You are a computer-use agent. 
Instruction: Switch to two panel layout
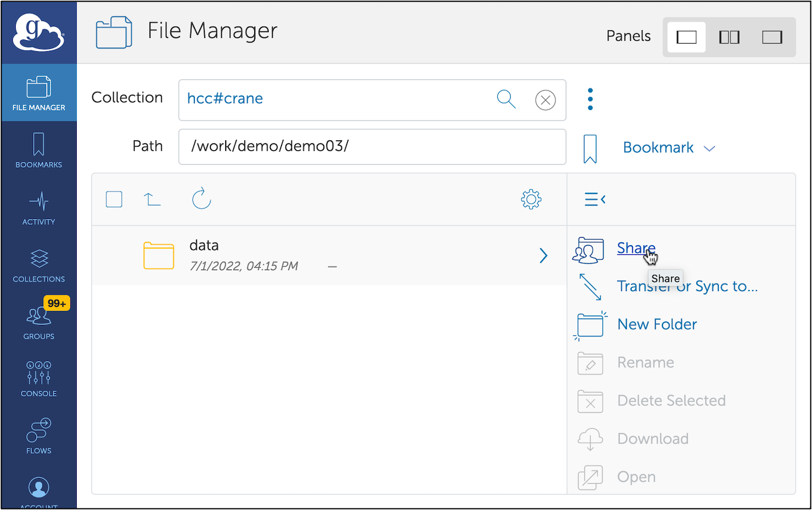[729, 37]
